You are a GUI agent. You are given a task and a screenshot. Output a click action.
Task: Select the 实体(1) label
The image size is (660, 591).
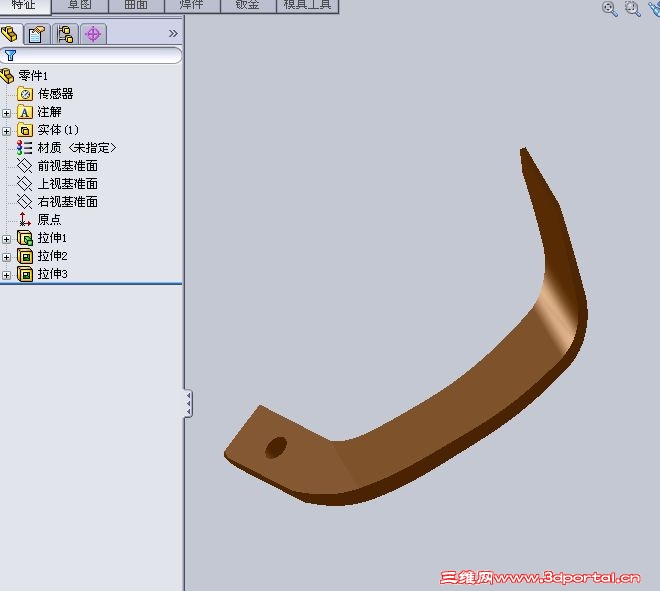click(x=58, y=130)
